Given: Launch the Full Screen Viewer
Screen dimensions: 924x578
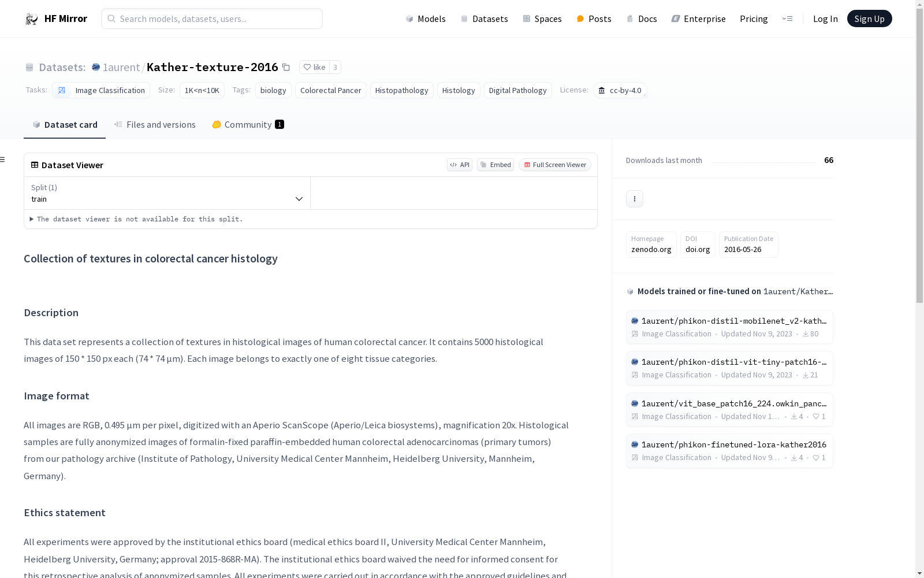Looking at the screenshot, I should coord(555,165).
